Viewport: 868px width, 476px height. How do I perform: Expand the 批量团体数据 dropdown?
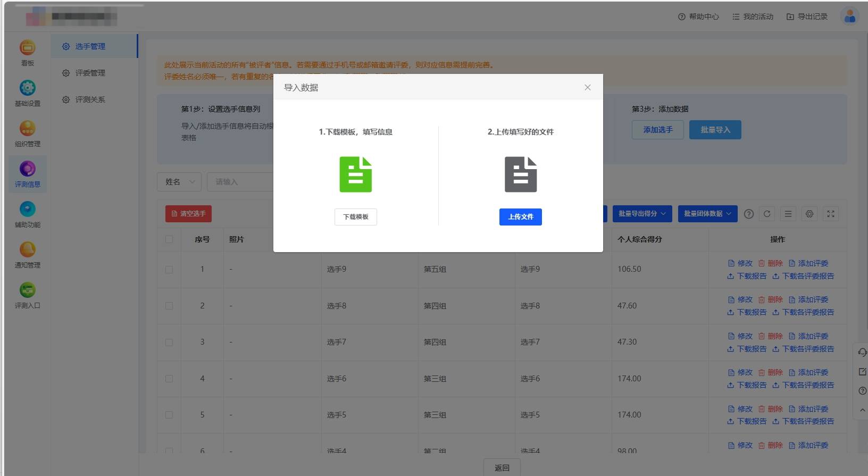point(707,214)
